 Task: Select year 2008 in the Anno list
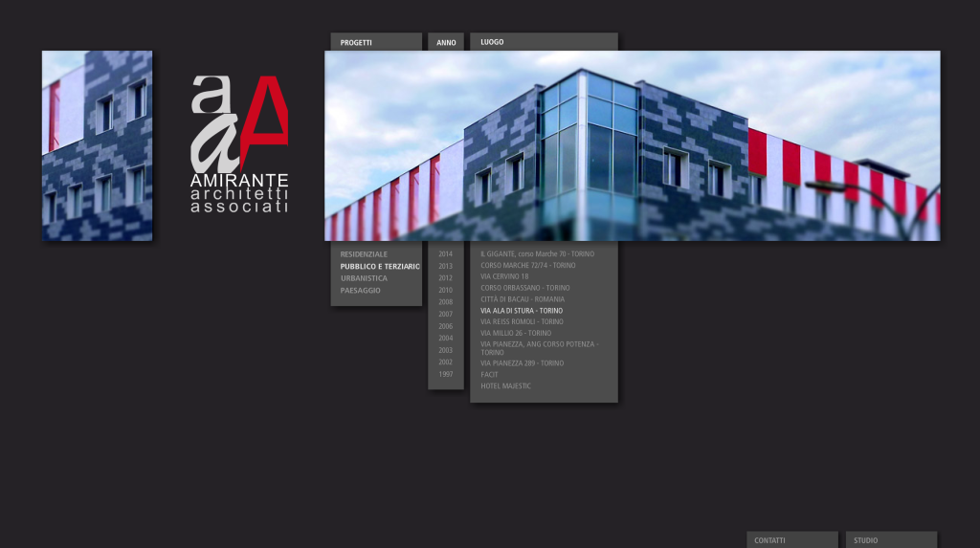446,302
